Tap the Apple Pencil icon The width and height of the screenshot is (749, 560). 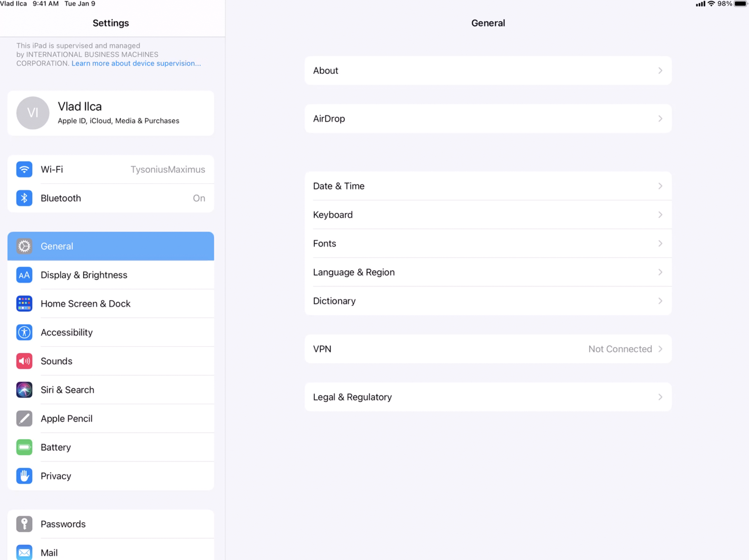coord(24,418)
